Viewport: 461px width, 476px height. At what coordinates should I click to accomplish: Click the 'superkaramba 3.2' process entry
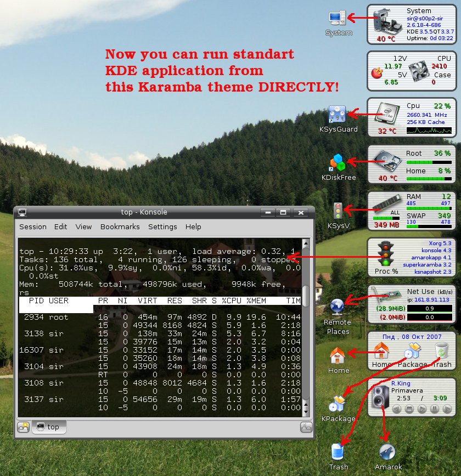[428, 264]
